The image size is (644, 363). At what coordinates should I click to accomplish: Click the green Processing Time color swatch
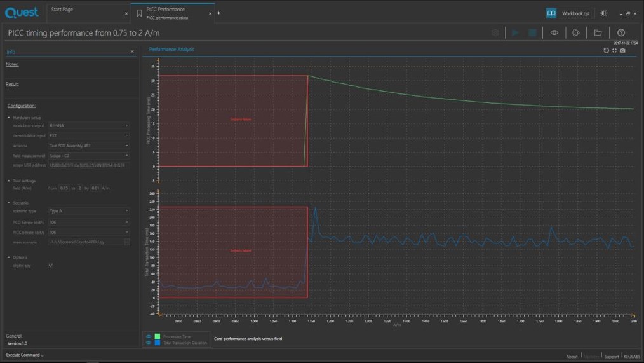tap(158, 336)
